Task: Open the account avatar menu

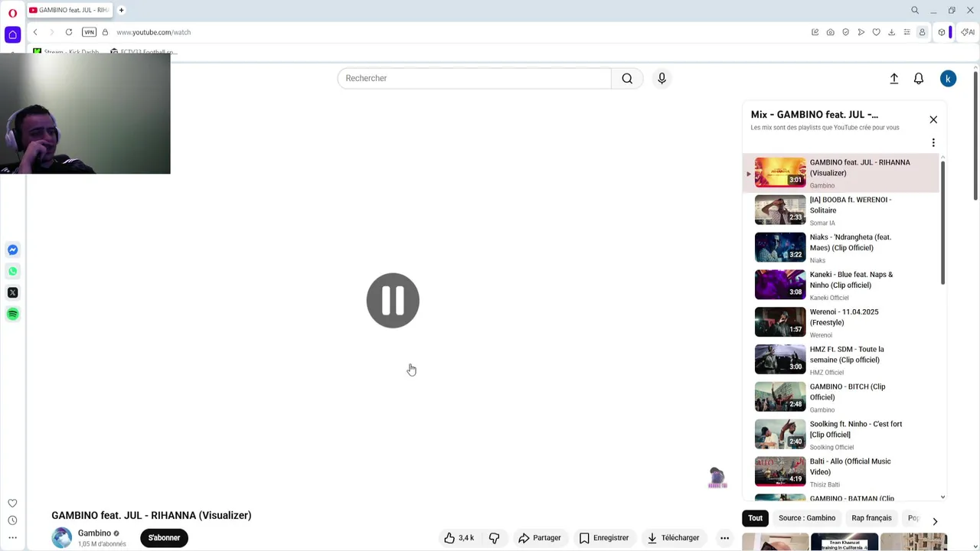Action: tap(948, 78)
